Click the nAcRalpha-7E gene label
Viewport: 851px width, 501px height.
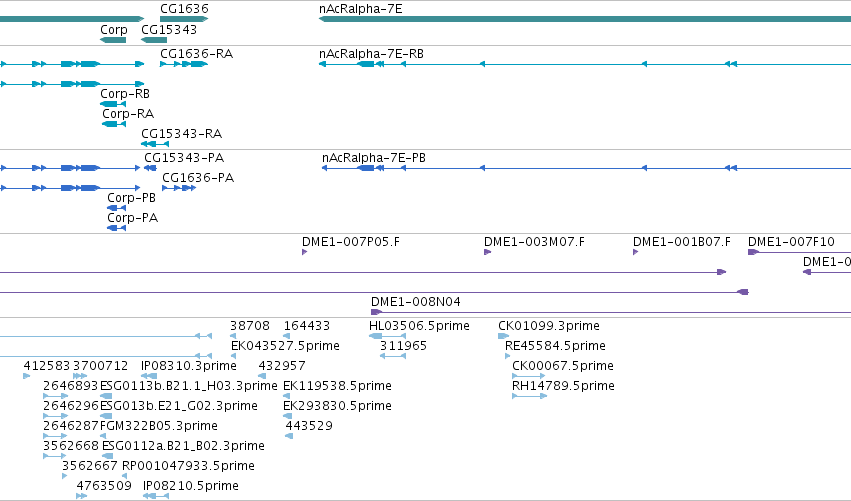pos(360,9)
